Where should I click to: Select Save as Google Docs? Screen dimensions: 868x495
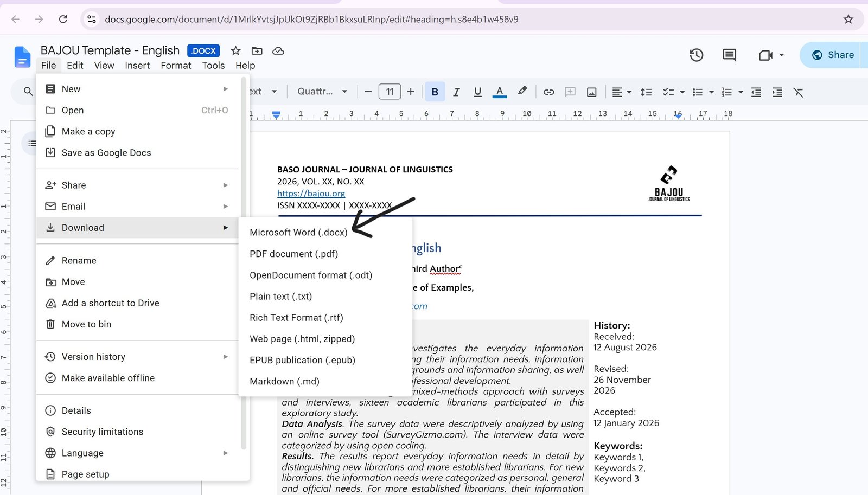coord(137,152)
